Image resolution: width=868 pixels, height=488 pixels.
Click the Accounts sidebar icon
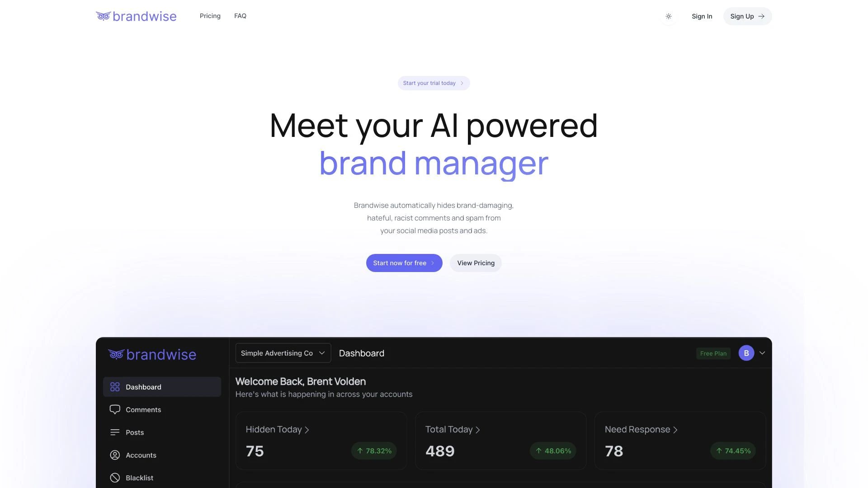pyautogui.click(x=114, y=455)
